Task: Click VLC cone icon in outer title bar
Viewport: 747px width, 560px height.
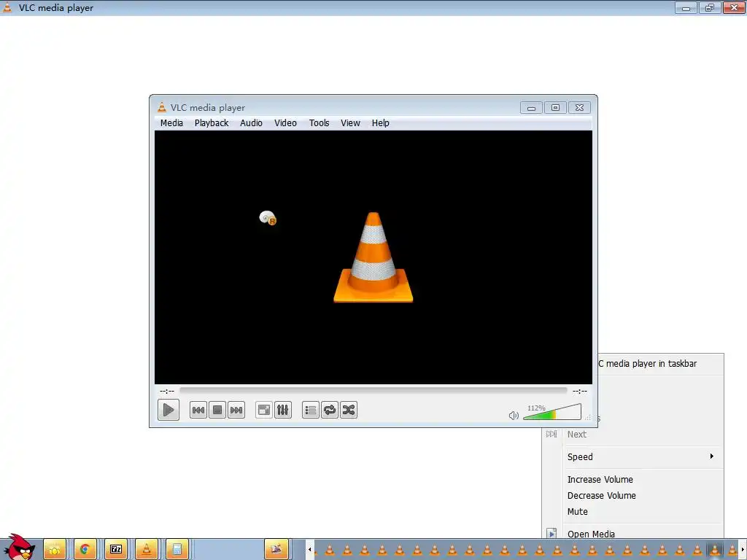Action: point(7,7)
